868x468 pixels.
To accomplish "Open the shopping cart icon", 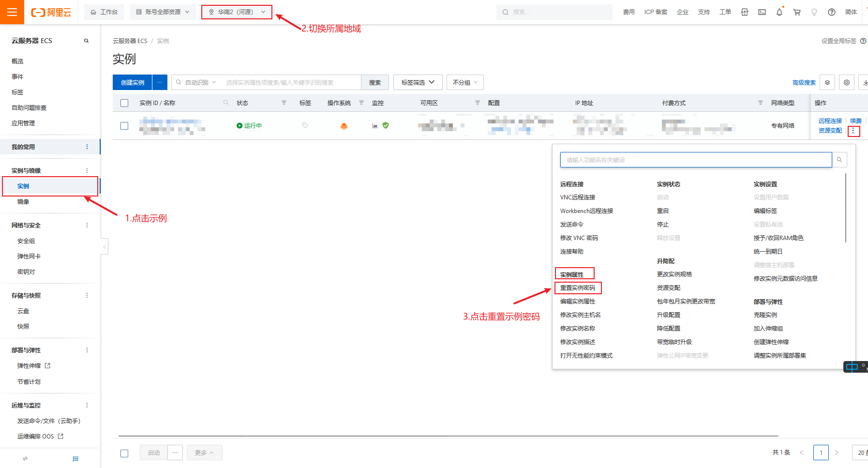I will tap(797, 12).
